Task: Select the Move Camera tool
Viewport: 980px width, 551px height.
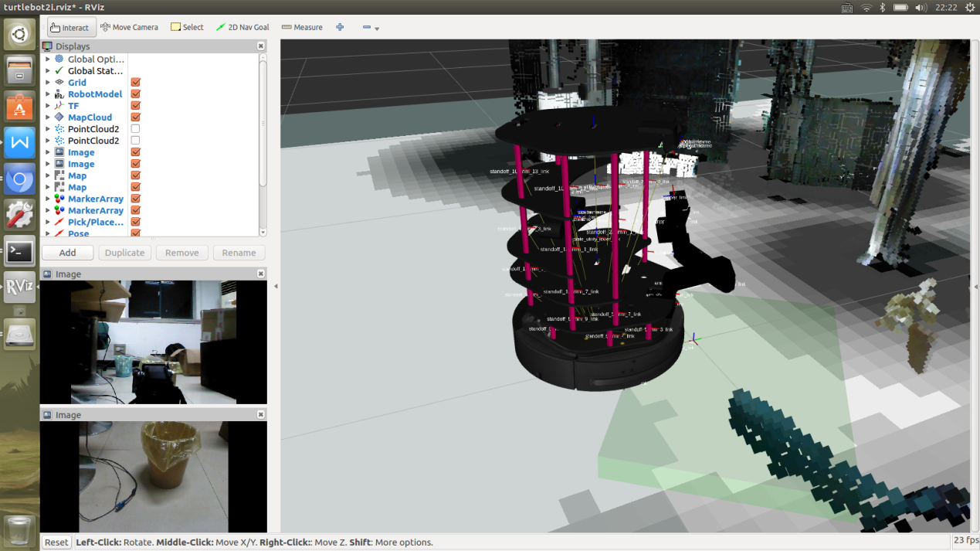Action: (x=129, y=27)
